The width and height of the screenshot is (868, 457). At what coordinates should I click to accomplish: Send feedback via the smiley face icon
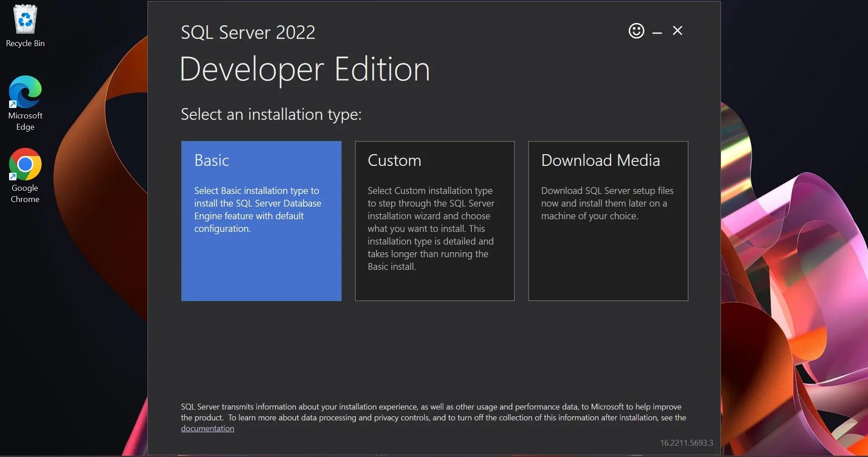[636, 31]
